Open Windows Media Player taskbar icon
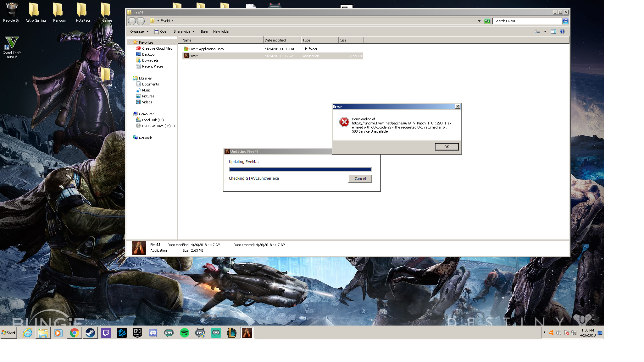The width and height of the screenshot is (644, 362). (x=58, y=333)
